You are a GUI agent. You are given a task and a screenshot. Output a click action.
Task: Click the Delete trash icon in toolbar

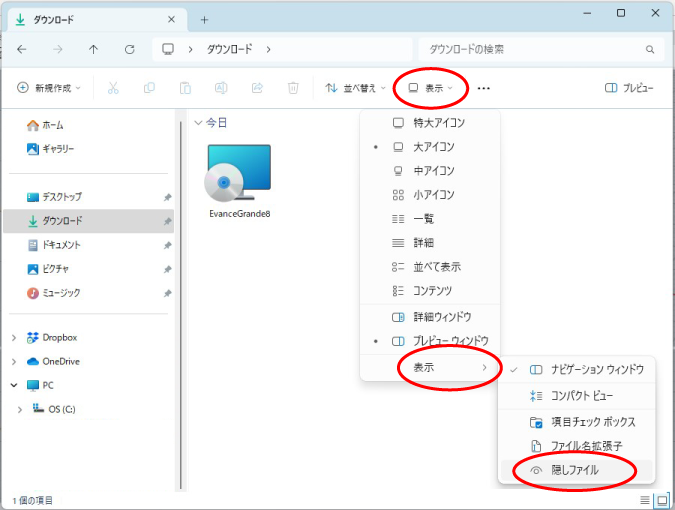293,88
